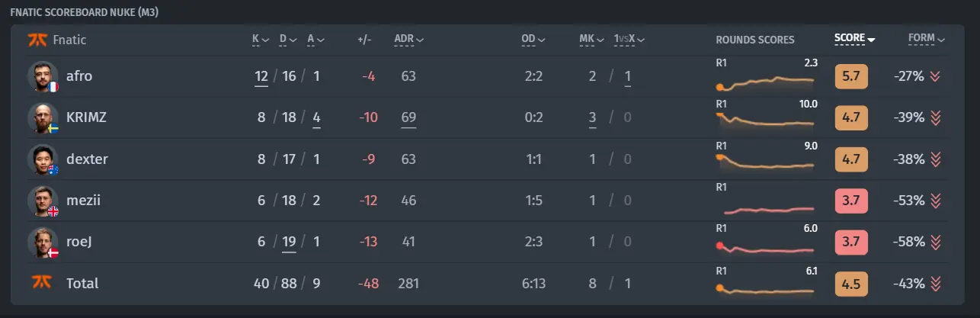Screen dimensions: 980x318
Task: Click the form trend arrows for roeJ
Action: click(x=937, y=242)
